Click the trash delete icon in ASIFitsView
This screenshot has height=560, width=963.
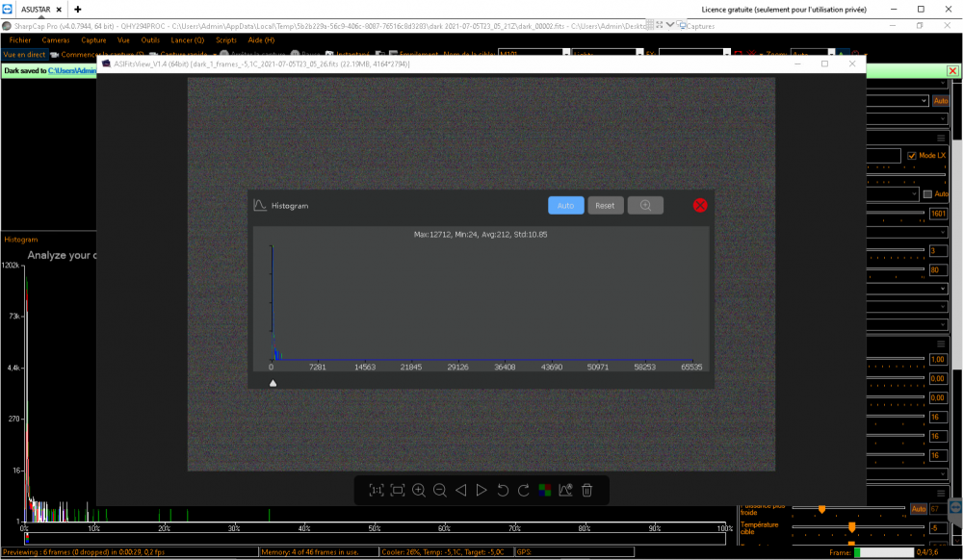click(x=587, y=490)
